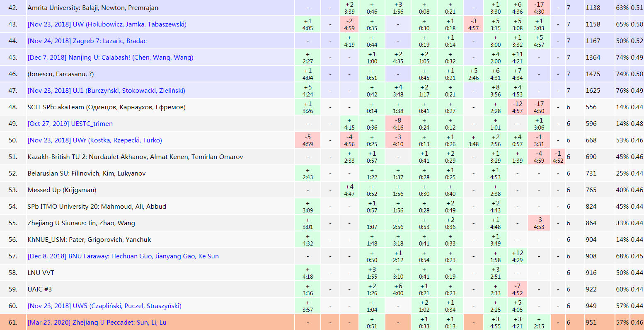Click Zhejiang U Siunaus' red -3 cell
644x330 pixels.
(x=539, y=223)
